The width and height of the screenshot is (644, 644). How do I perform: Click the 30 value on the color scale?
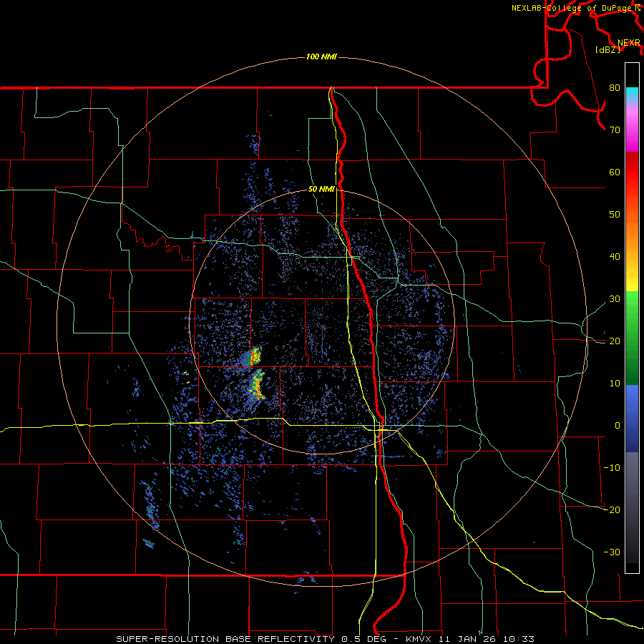[615, 299]
